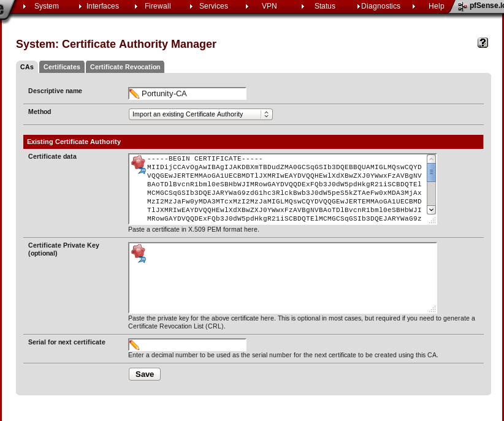Click the certificate seal icon in Certificate data
504x421 pixels.
[139, 164]
